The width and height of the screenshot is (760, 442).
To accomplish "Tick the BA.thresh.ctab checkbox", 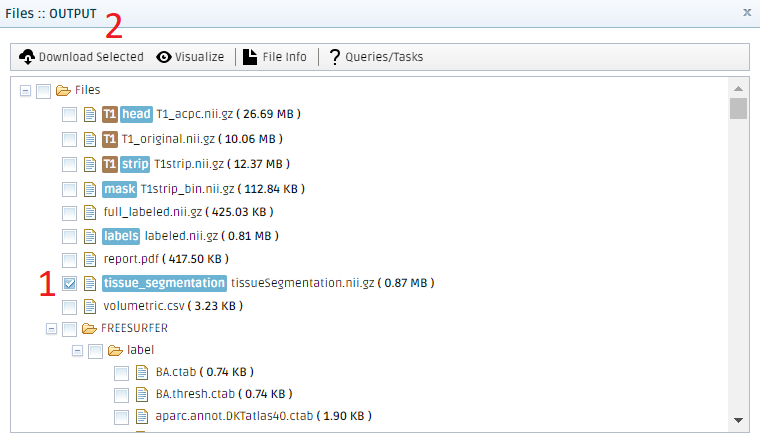I will (121, 395).
